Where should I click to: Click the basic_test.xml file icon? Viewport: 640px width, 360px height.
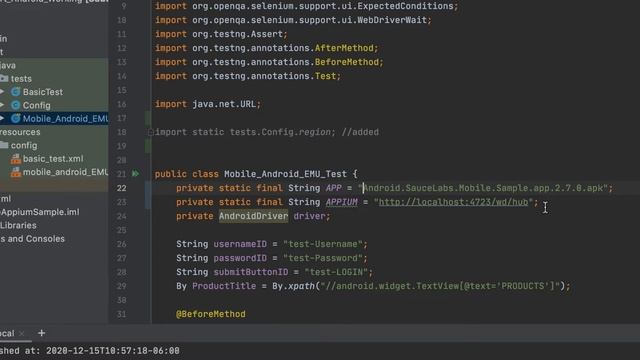[x=16, y=159]
